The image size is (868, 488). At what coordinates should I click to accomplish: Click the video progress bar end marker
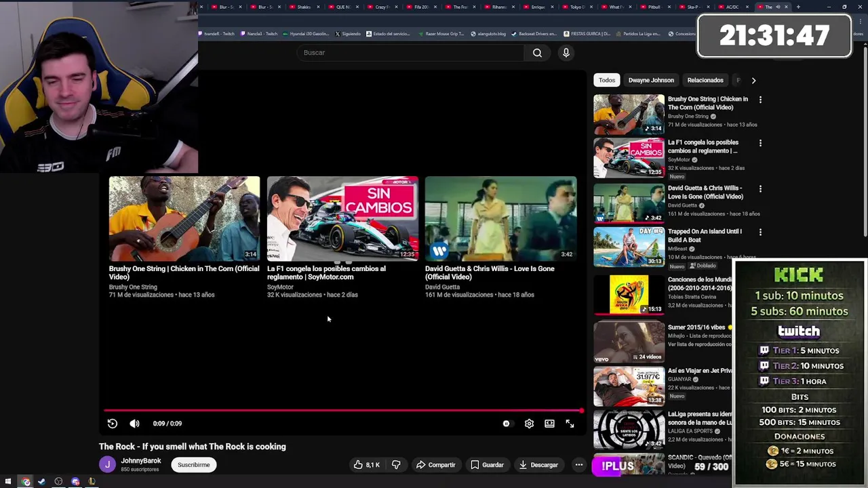581,411
